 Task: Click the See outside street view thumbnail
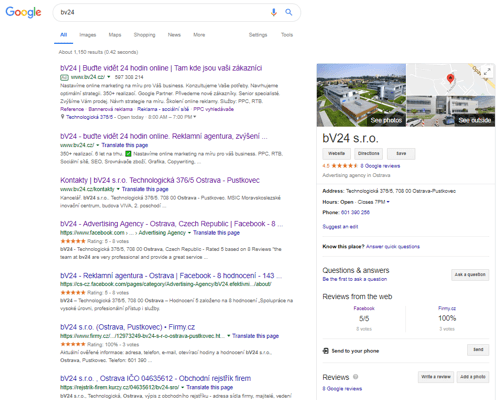(x=451, y=111)
